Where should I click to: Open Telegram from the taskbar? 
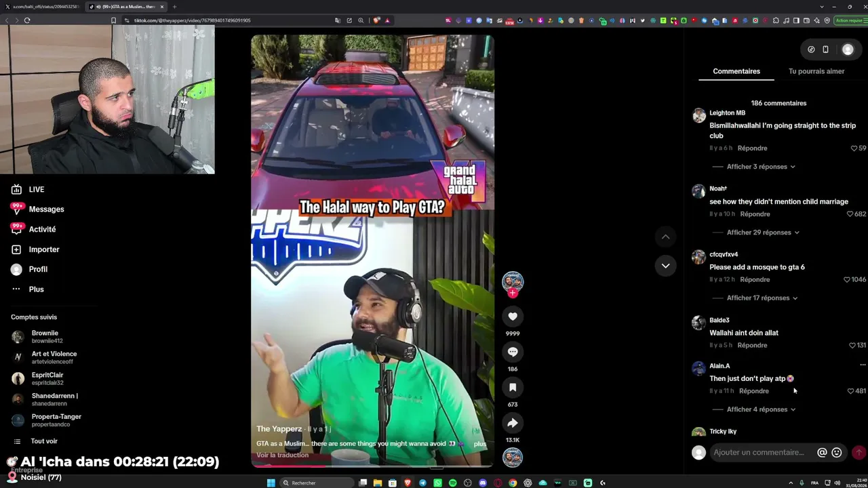[422, 483]
